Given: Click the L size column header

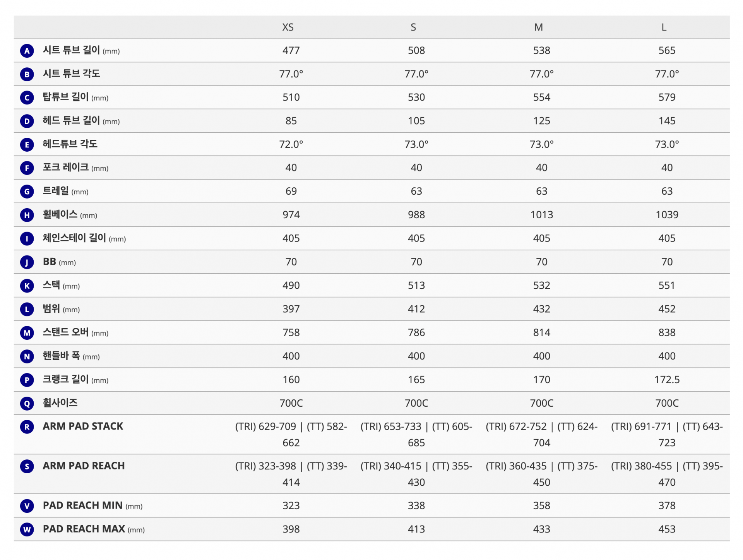Looking at the screenshot, I should pos(664,27).
